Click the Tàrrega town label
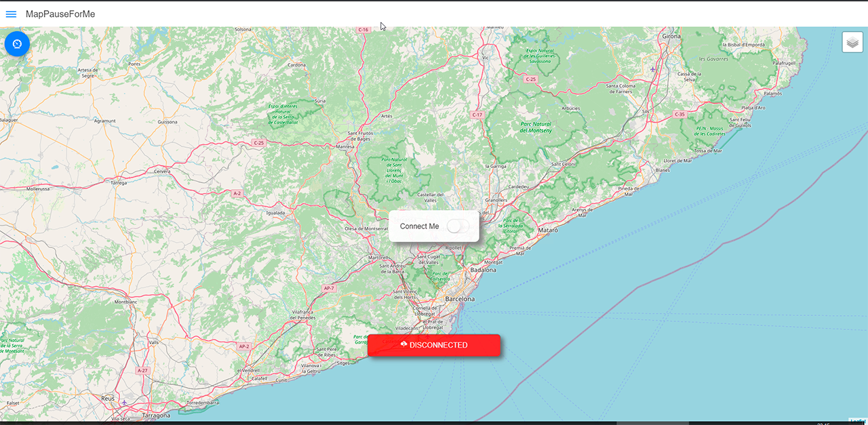The width and height of the screenshot is (868, 425). pyautogui.click(x=119, y=183)
